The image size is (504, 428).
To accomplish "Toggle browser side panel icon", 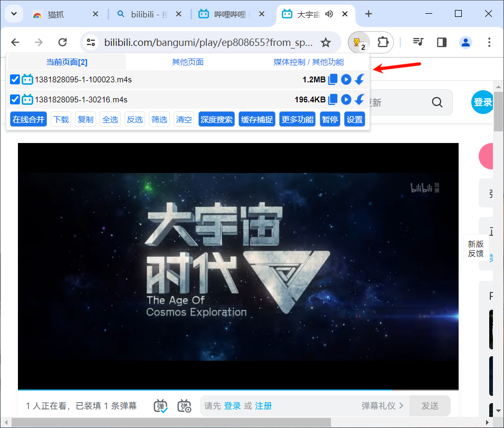I will tap(442, 42).
